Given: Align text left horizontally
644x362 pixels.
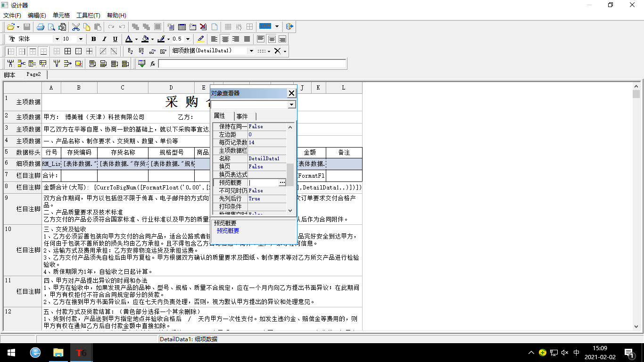Looking at the screenshot, I should click(214, 39).
